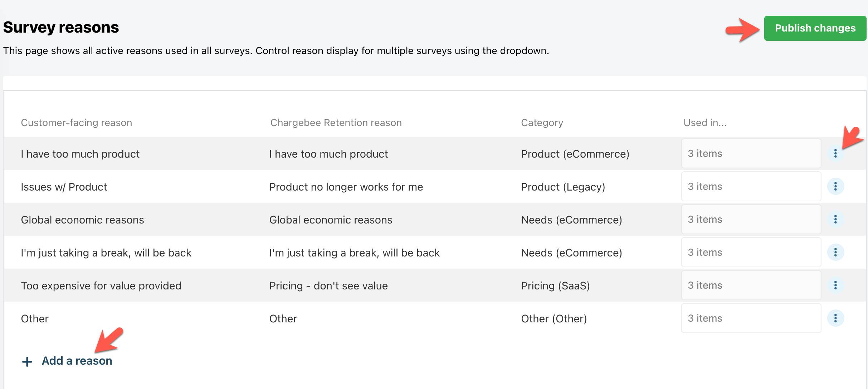868x389 pixels.
Task: Open '3 items' dropdown for 'Too expensive' row
Action: (x=751, y=285)
